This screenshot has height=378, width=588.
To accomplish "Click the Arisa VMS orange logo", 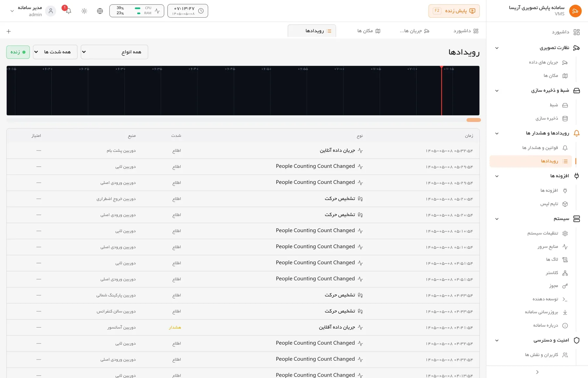I will pos(575,11).
